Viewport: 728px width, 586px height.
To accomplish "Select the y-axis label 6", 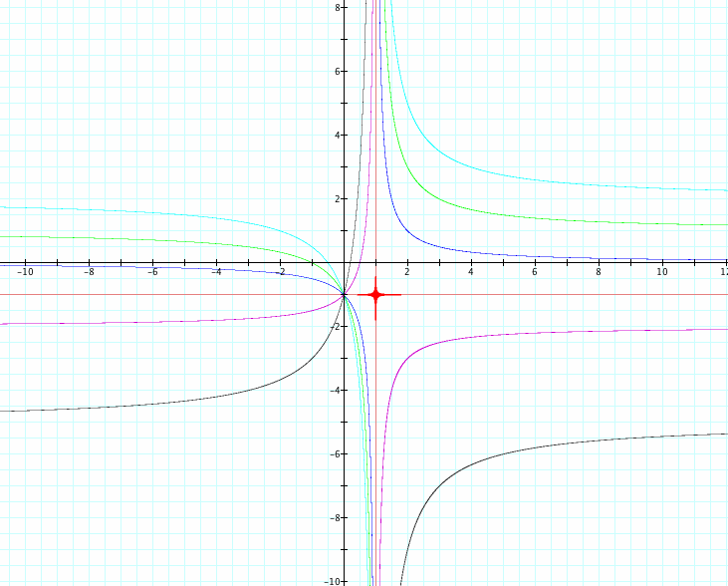I will click(338, 71).
